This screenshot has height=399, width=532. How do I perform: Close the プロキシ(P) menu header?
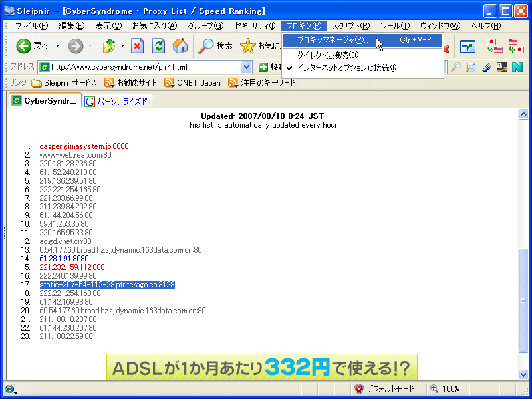point(304,26)
